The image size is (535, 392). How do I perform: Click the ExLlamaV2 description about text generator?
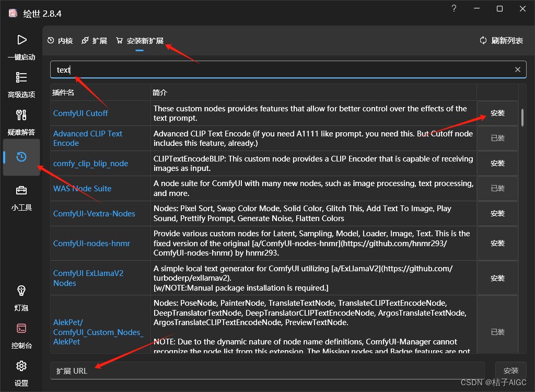pyautogui.click(x=303, y=278)
